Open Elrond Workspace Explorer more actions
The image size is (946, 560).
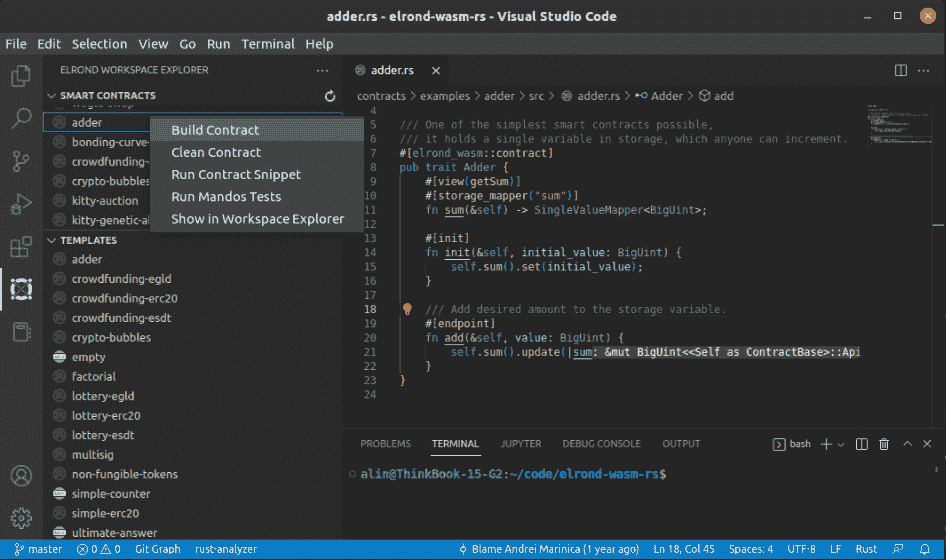(322, 71)
